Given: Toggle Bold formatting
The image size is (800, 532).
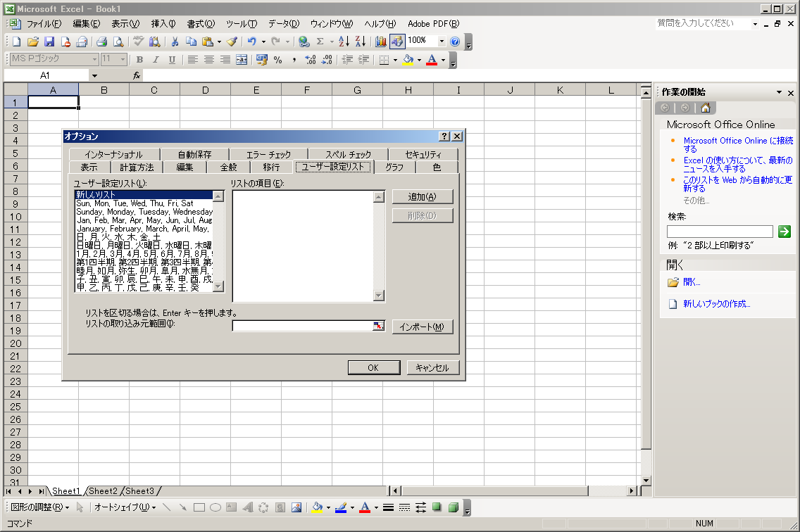Looking at the screenshot, I should tap(139, 60).
